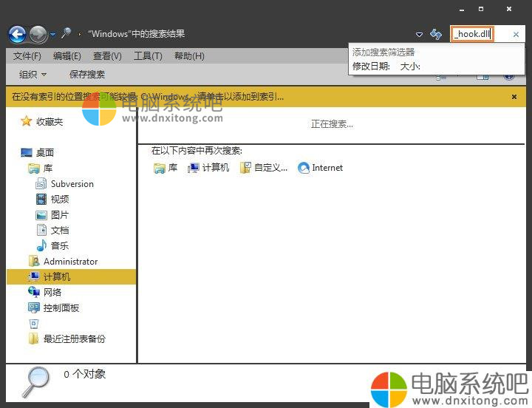Select the address bar search results path
Viewport: 532px width, 408px height.
136,34
